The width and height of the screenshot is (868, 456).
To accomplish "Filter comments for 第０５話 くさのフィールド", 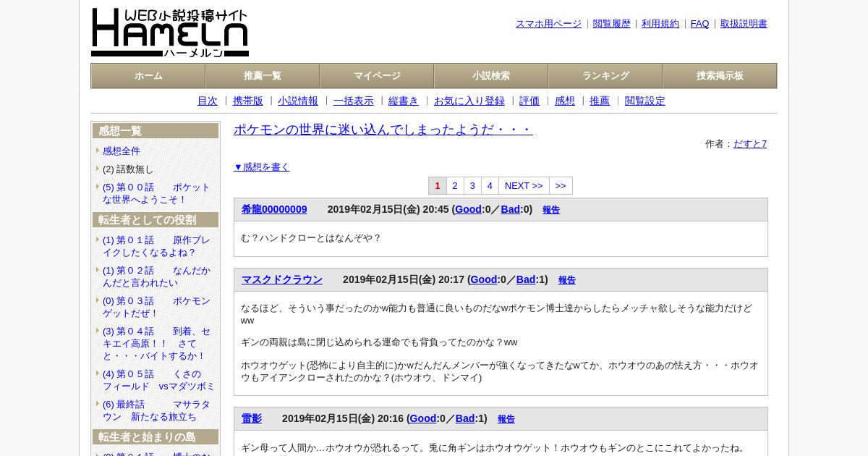I will point(158,380).
